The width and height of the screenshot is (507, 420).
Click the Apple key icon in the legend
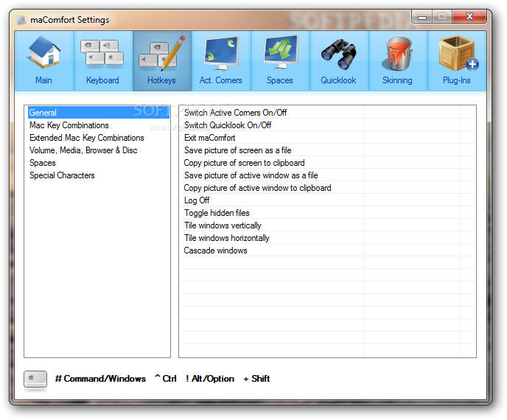click(x=35, y=379)
